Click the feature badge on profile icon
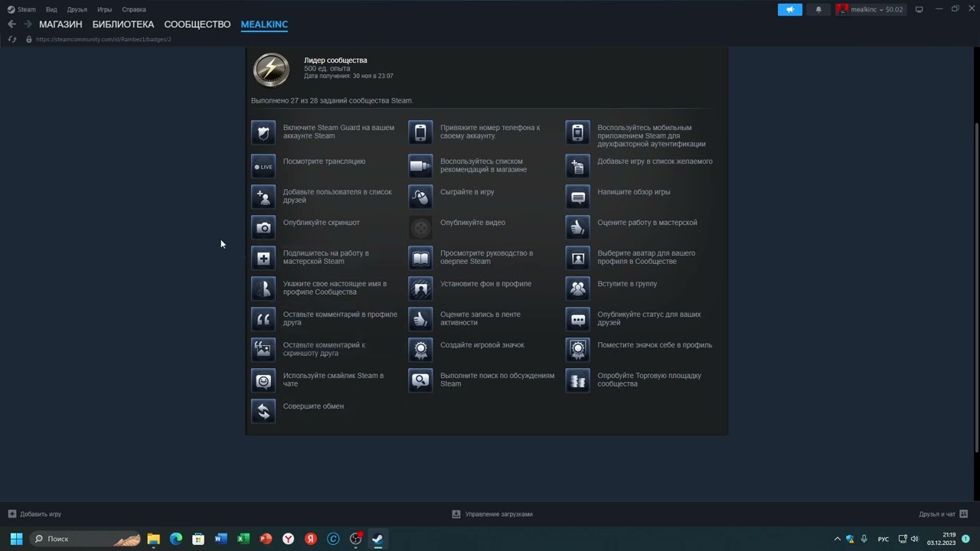This screenshot has width=980, height=551. 578,350
